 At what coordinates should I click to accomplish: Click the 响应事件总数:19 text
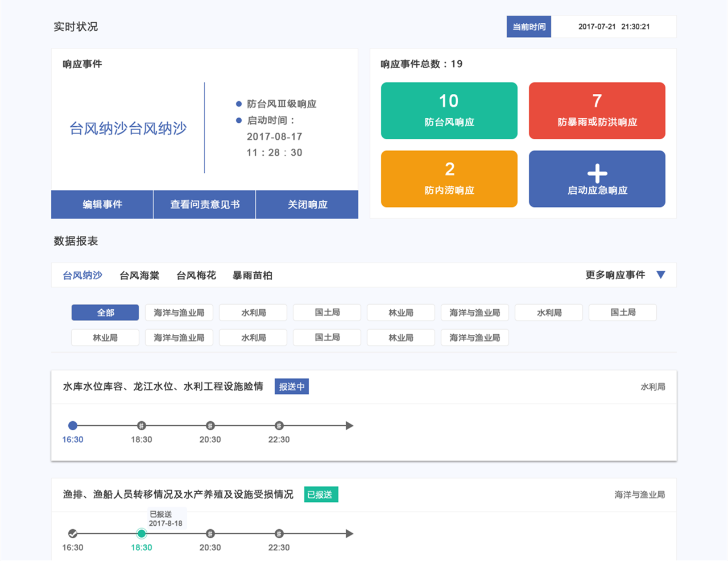pyautogui.click(x=421, y=64)
